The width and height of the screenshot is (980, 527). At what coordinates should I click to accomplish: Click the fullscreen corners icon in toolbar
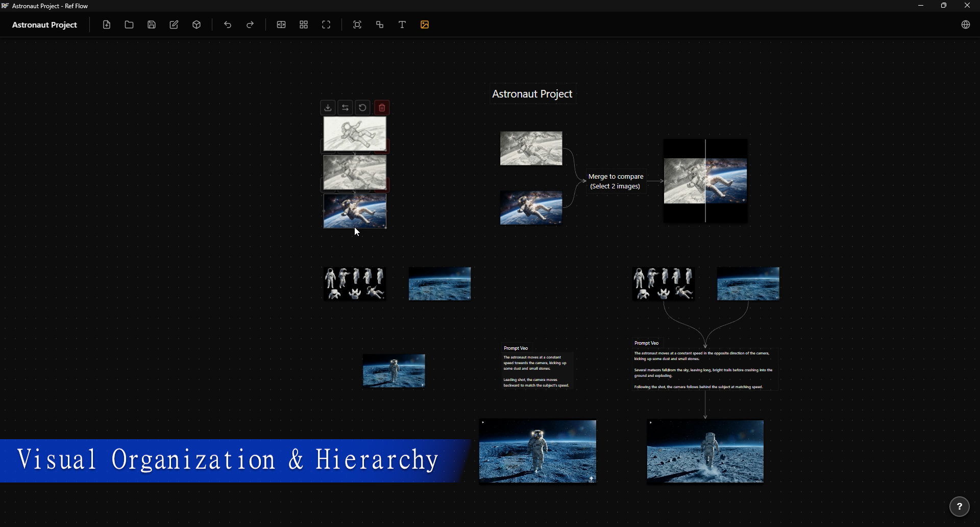coord(326,25)
